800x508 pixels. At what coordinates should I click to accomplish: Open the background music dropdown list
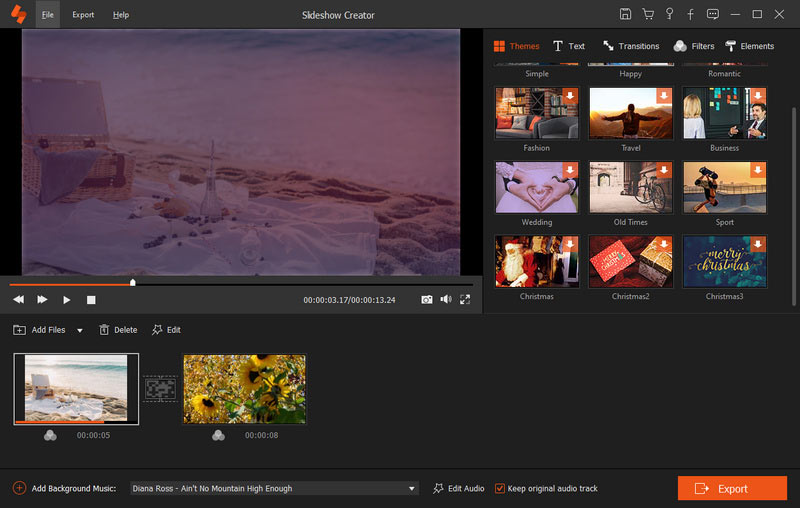click(x=411, y=489)
